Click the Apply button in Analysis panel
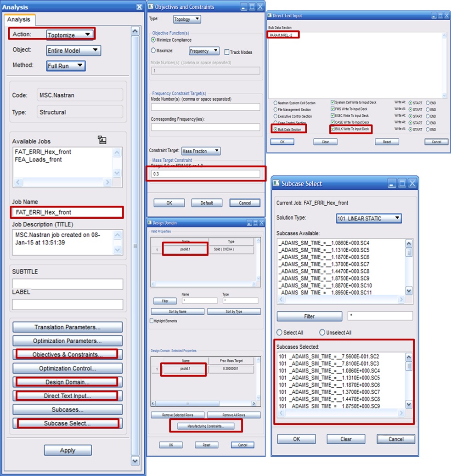Viewport: 451px width, 476px height. pos(68,450)
